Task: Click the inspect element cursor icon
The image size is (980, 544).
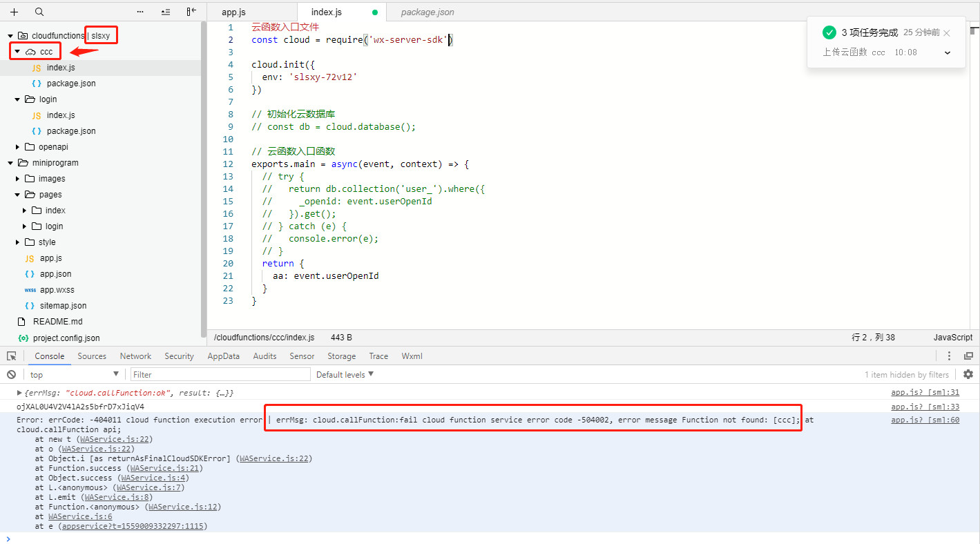Action: coord(12,356)
